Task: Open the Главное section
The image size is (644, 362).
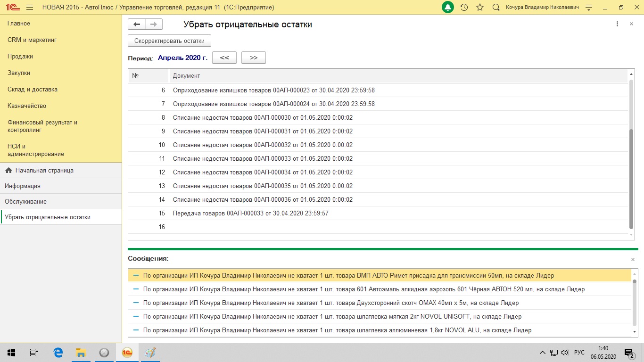Action: point(19,24)
